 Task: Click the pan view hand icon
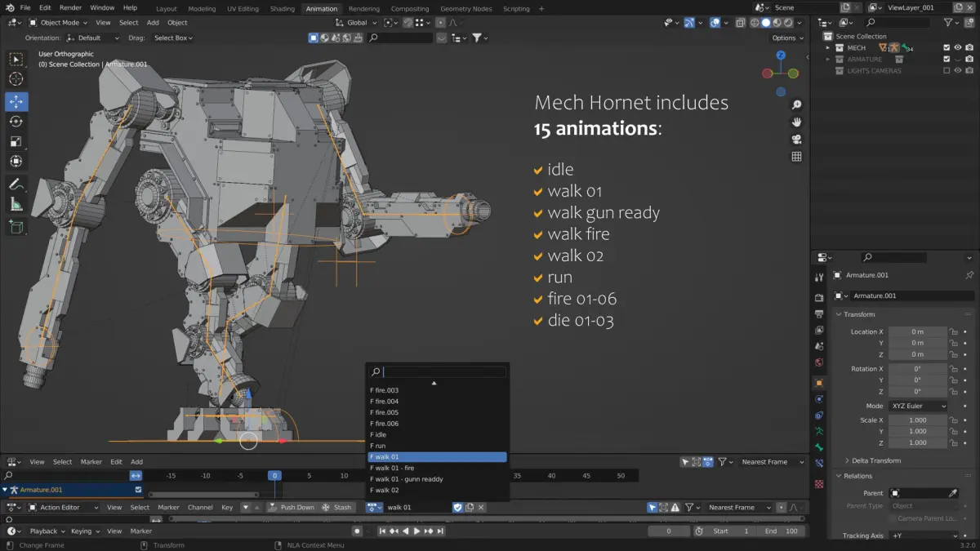coord(796,122)
